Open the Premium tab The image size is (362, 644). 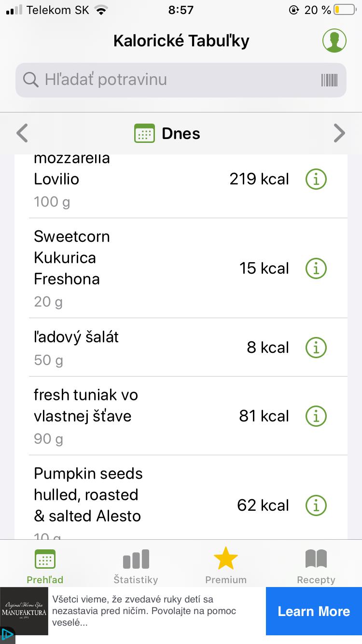coord(225,566)
